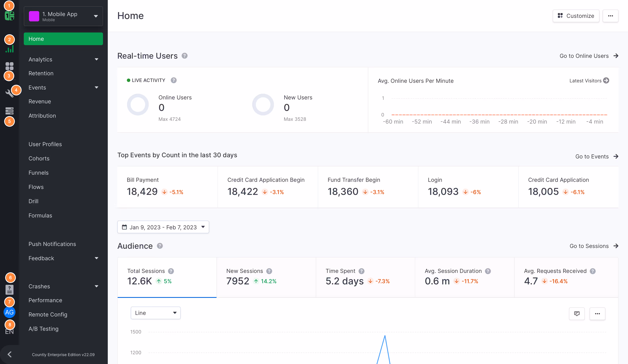Click the help icon beside Total Sessions
628x364 pixels.
tap(171, 271)
